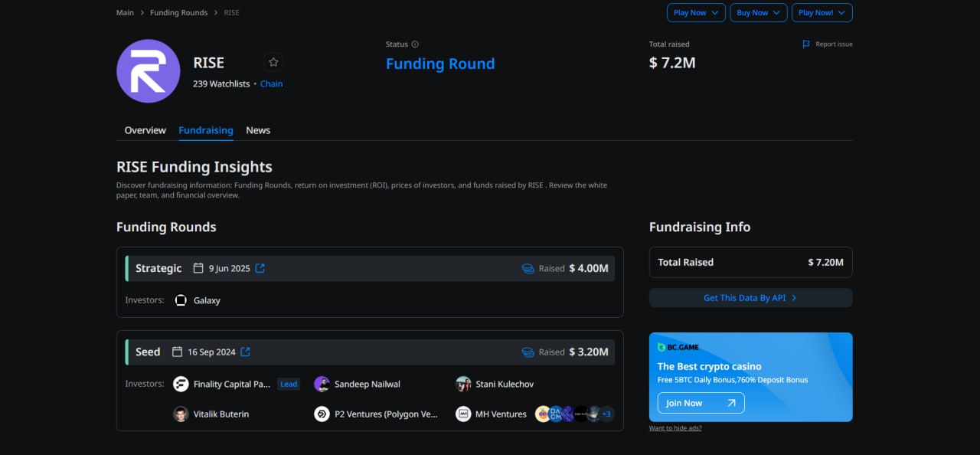Click Get This Data By API
980x455 pixels.
(750, 298)
